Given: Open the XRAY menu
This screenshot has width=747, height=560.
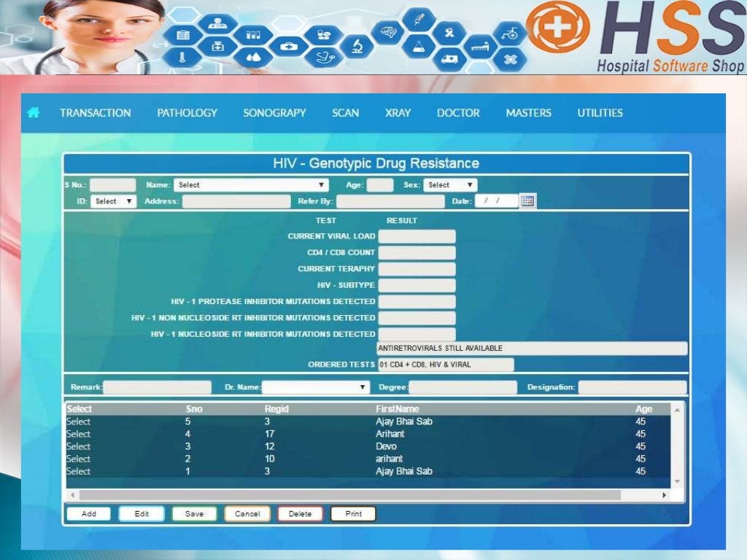Looking at the screenshot, I should tap(398, 113).
